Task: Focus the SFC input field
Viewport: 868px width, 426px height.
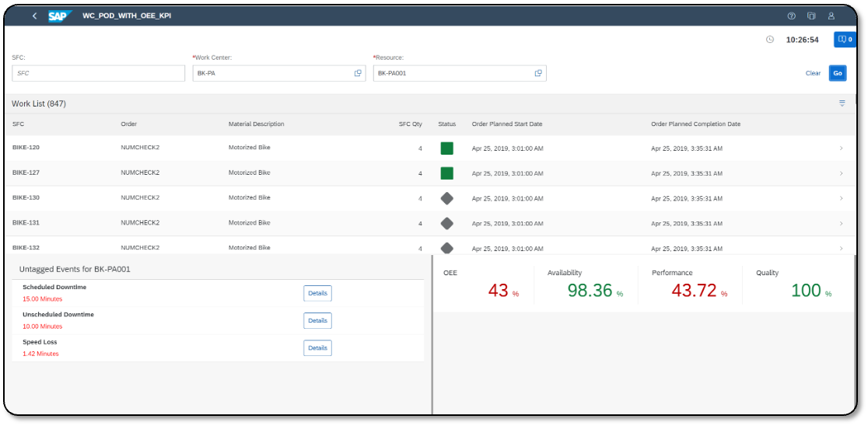Action: [98, 73]
